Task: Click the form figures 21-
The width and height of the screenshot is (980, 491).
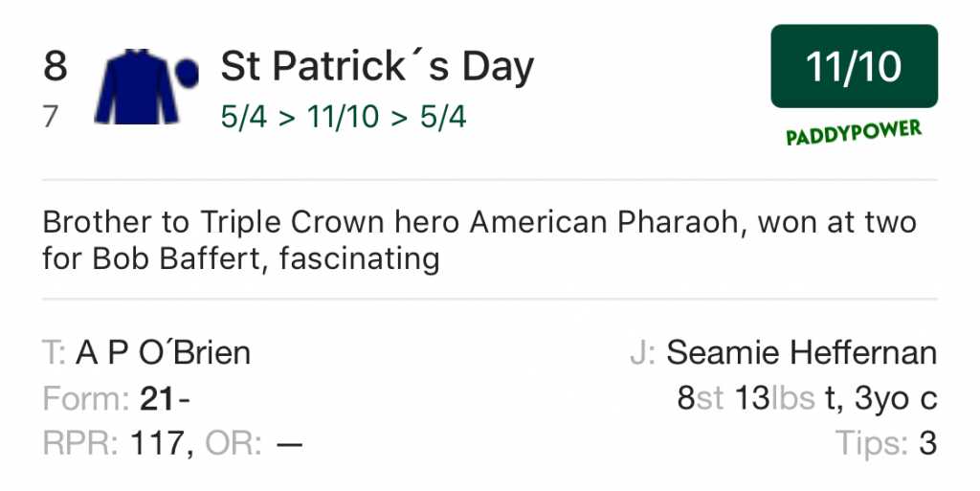Action: [166, 398]
